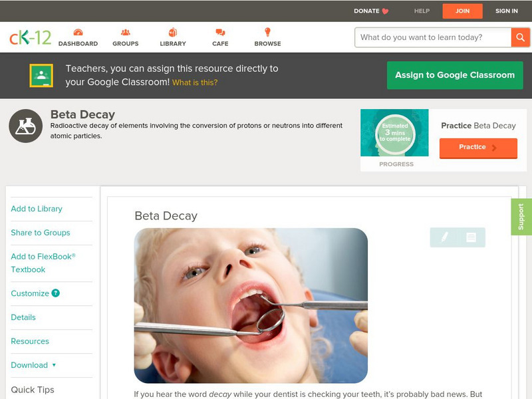Click the dentist child photo
This screenshot has width=532, height=399.
click(x=251, y=306)
